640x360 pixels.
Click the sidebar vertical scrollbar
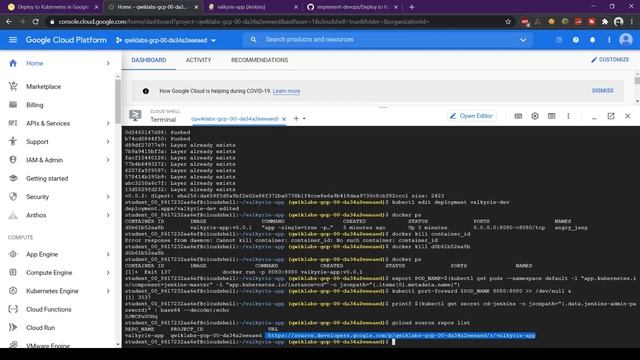pos(118,102)
